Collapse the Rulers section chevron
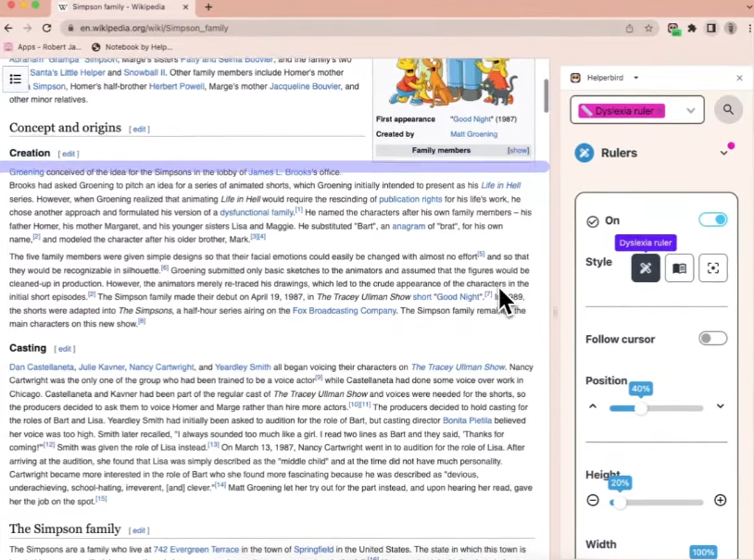The height and width of the screenshot is (560, 754). click(x=723, y=153)
